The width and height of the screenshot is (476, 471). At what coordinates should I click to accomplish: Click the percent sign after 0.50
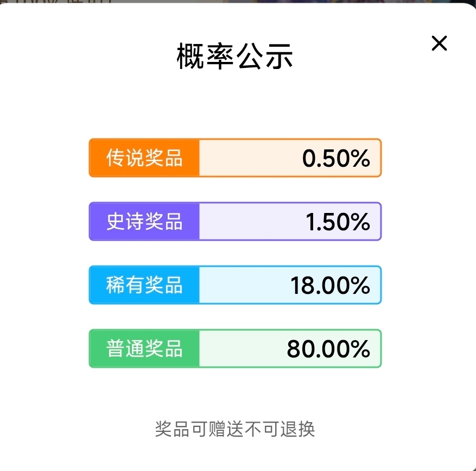[x=359, y=158]
